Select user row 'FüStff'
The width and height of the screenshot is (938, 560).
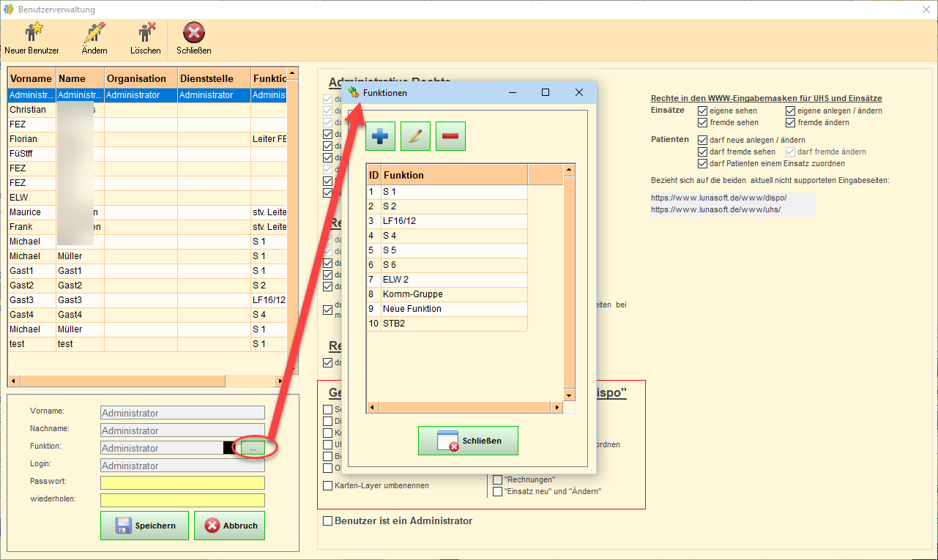[147, 154]
